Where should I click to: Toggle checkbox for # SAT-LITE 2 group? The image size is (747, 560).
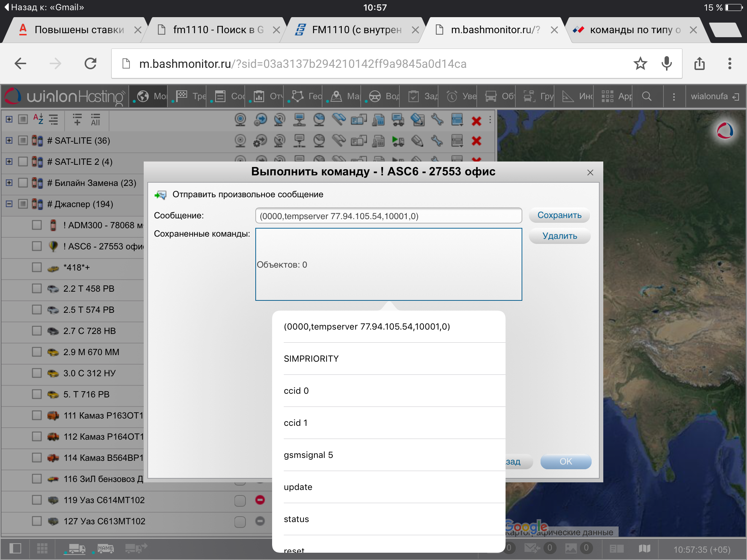tap(23, 162)
